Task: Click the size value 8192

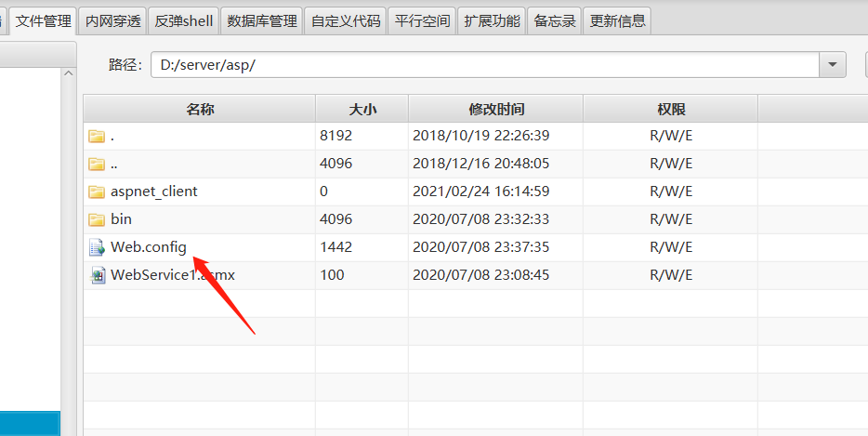Action: coord(336,136)
